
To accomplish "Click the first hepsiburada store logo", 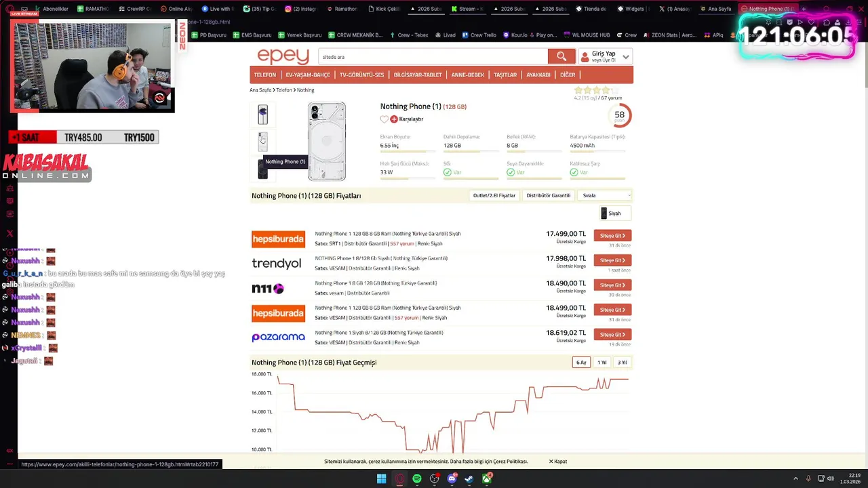I will pos(278,239).
